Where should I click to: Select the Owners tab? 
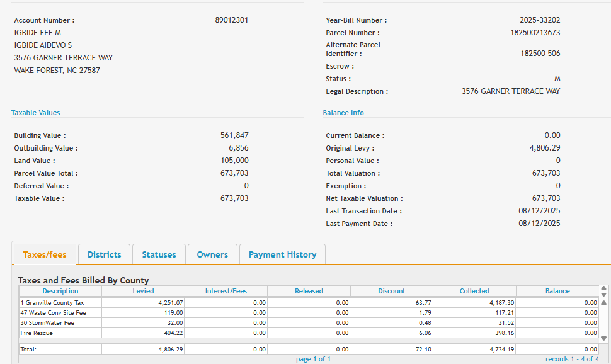coord(212,254)
